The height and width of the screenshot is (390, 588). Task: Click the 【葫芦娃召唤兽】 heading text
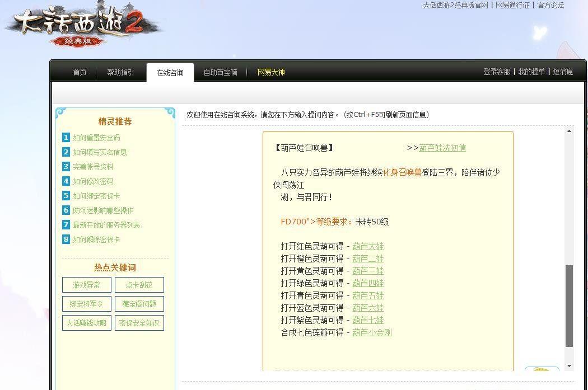(305, 148)
